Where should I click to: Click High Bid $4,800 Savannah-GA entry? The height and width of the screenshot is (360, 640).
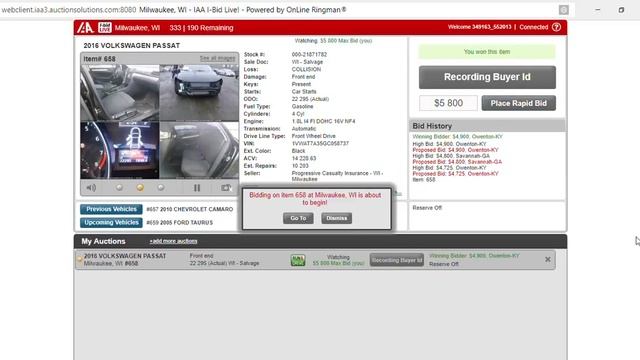[x=451, y=156]
